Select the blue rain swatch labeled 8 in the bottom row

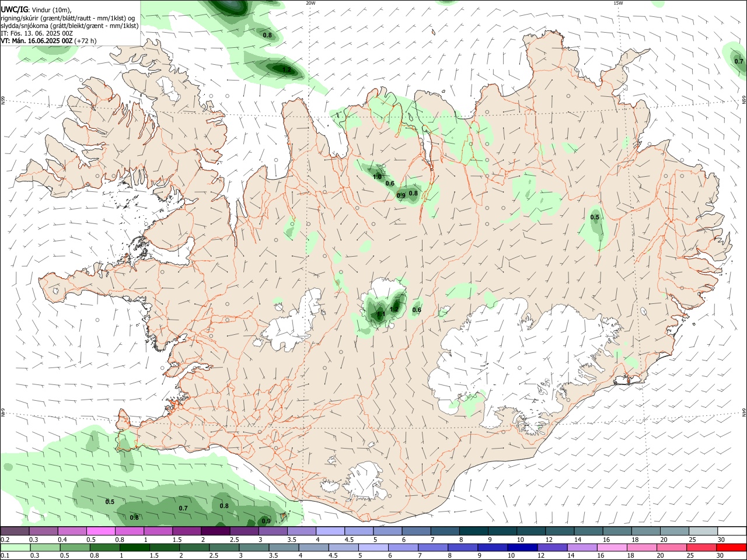point(463,548)
